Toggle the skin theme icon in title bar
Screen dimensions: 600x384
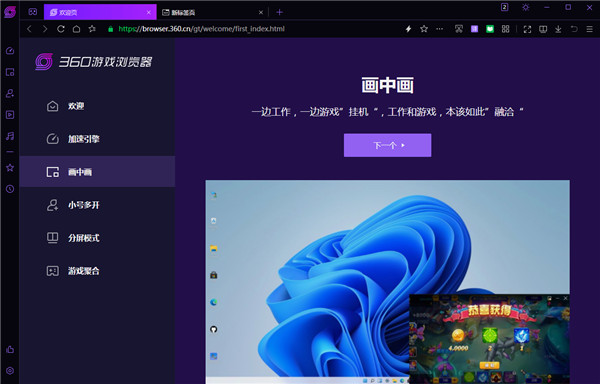(x=526, y=7)
